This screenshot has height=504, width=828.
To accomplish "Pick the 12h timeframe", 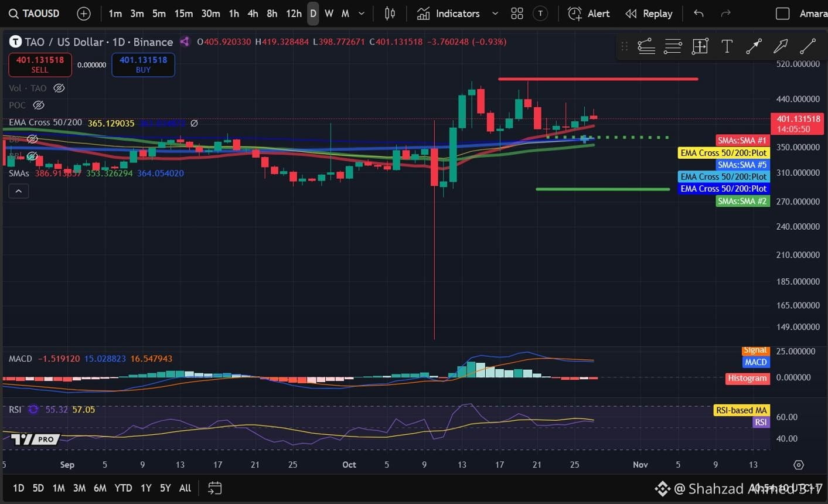I will tap(294, 13).
